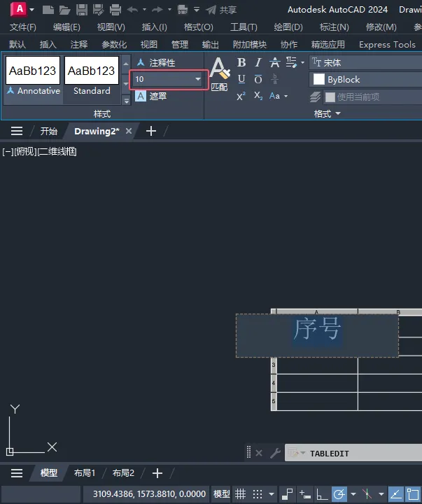Toggle Bold text formatting
This screenshot has width=422, height=504.
241,62
